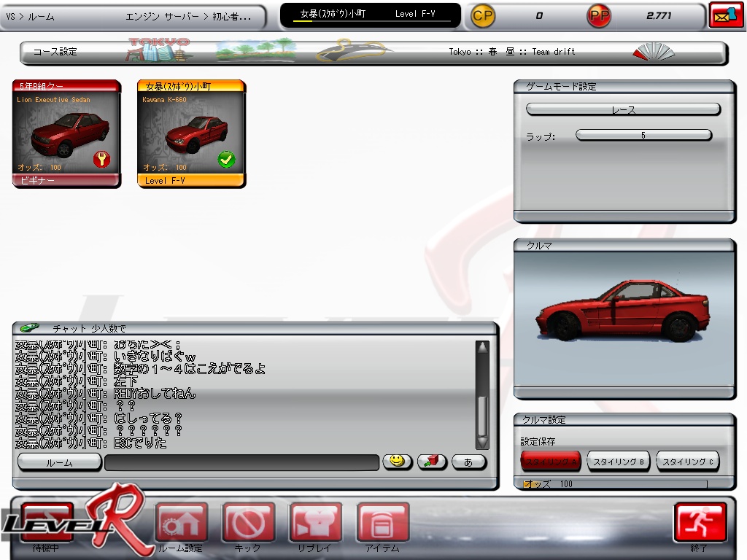This screenshot has height=560, width=747.
Task: Click the green car chat header icon
Action: 29,327
